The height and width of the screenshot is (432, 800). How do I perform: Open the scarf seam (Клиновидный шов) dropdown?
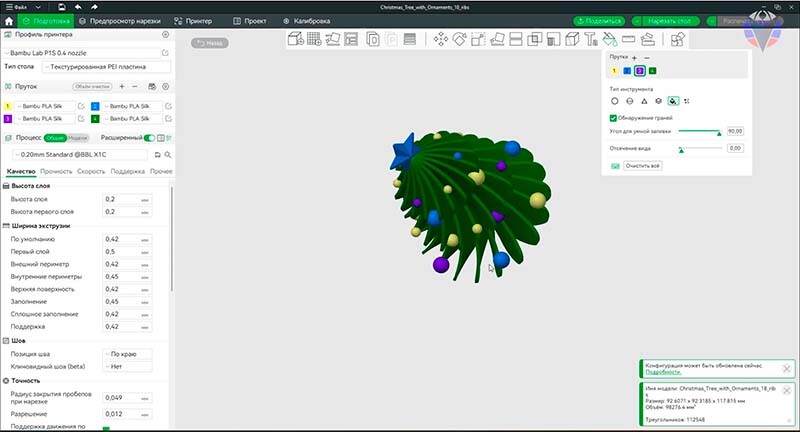coord(128,367)
